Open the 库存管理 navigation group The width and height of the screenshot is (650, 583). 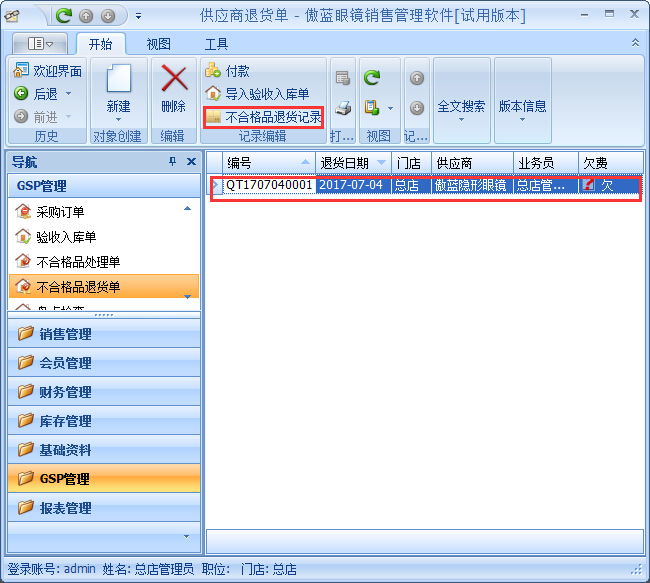coord(104,421)
